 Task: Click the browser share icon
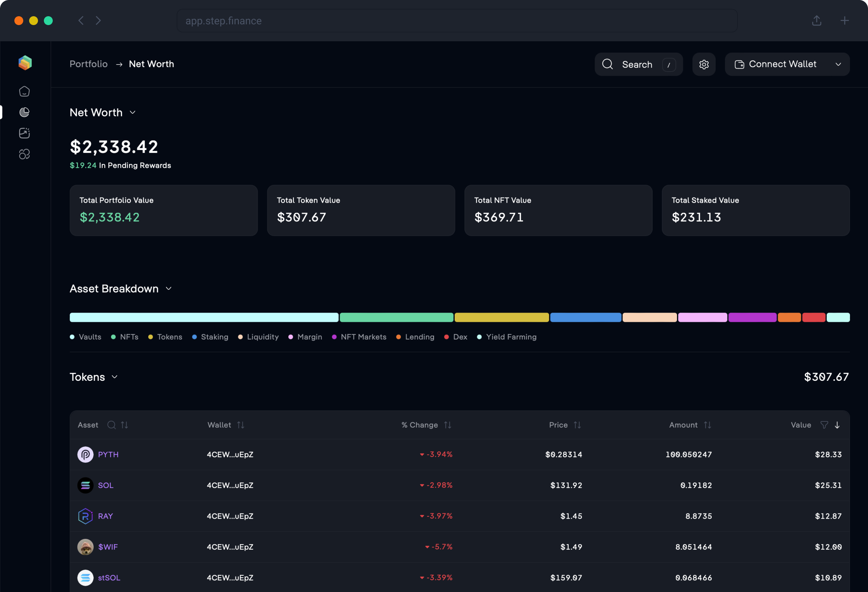click(x=816, y=21)
